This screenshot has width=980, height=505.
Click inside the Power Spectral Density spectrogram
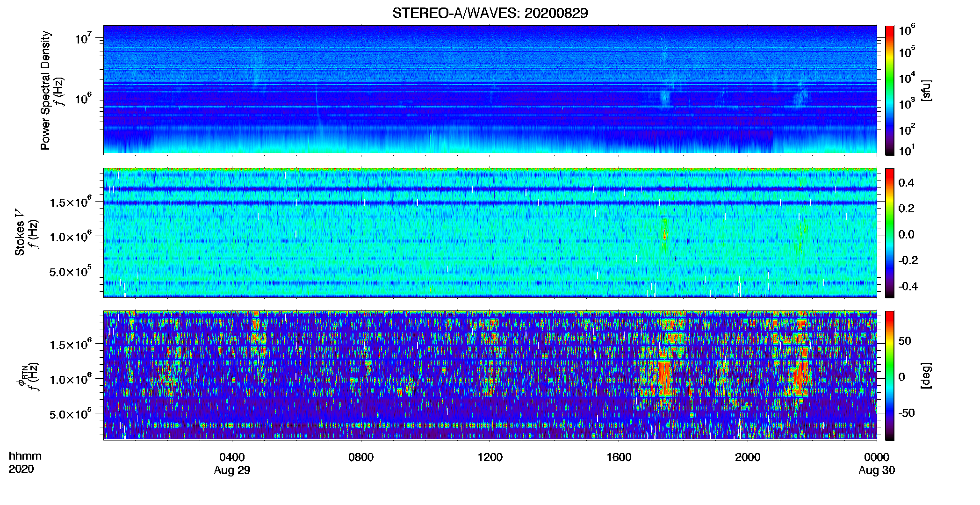click(x=490, y=90)
